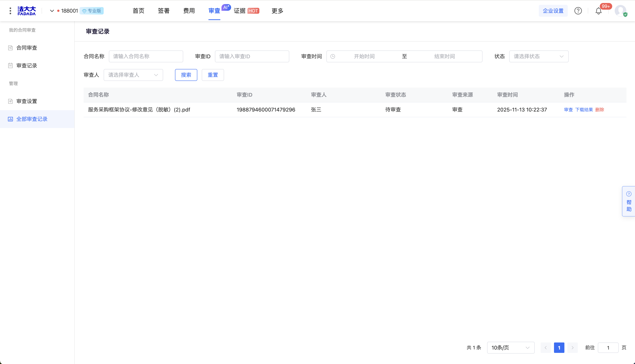635x364 pixels.
Task: Open 合同审查 in the sidebar
Action: [27, 48]
